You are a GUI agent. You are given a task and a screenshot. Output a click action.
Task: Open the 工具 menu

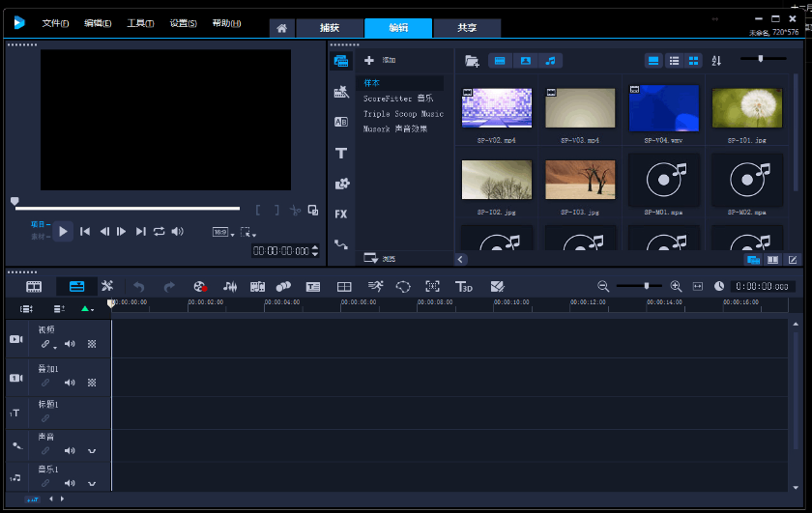(x=140, y=23)
